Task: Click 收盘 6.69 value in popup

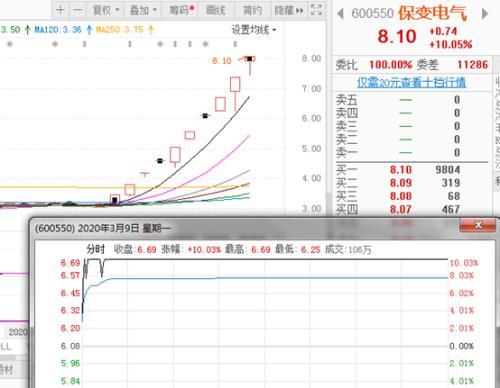Action: pos(147,249)
